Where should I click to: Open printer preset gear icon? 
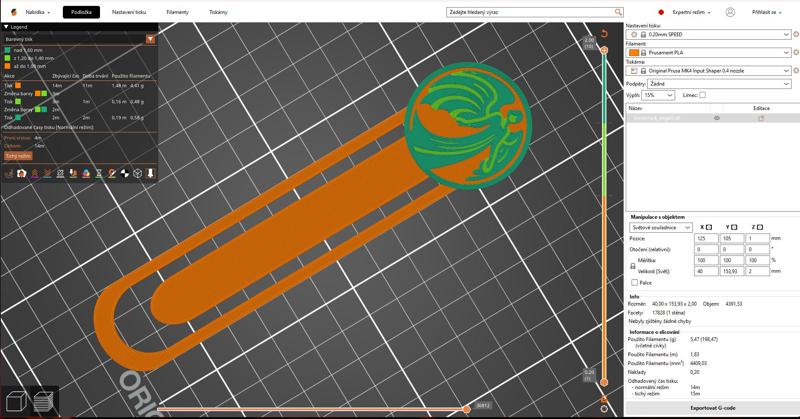point(796,70)
